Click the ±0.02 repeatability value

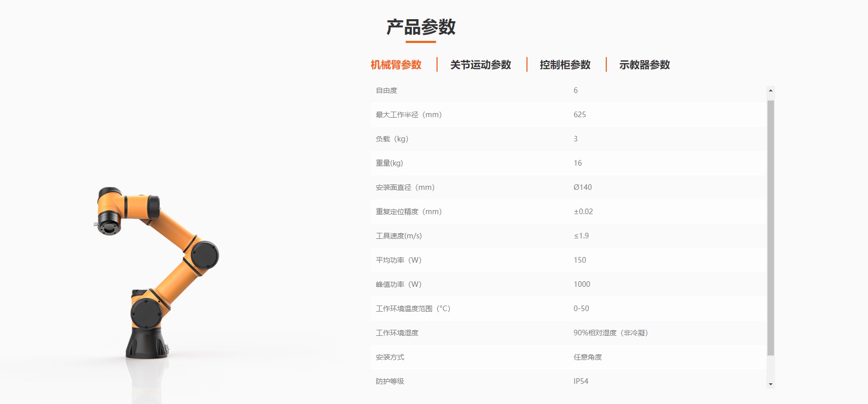[583, 212]
